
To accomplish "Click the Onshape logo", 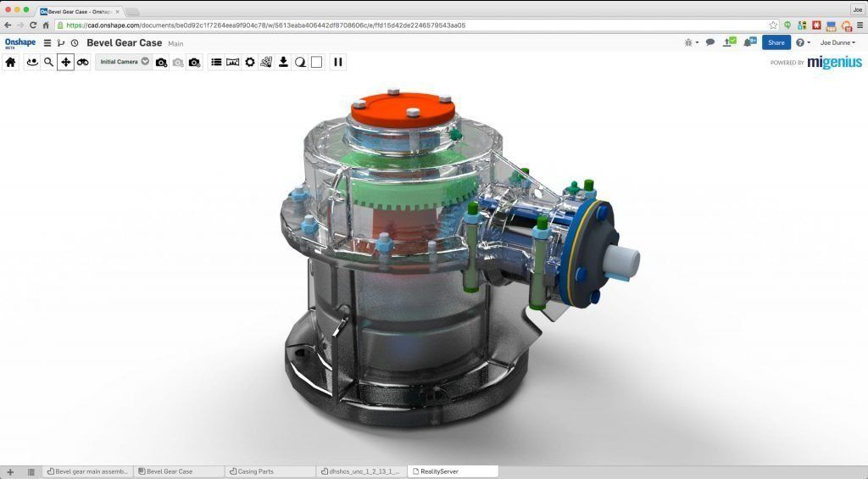I will coord(20,43).
